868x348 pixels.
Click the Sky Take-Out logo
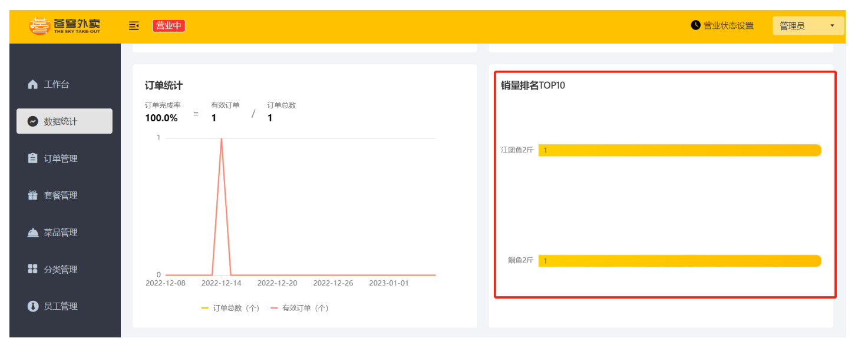pyautogui.click(x=65, y=26)
